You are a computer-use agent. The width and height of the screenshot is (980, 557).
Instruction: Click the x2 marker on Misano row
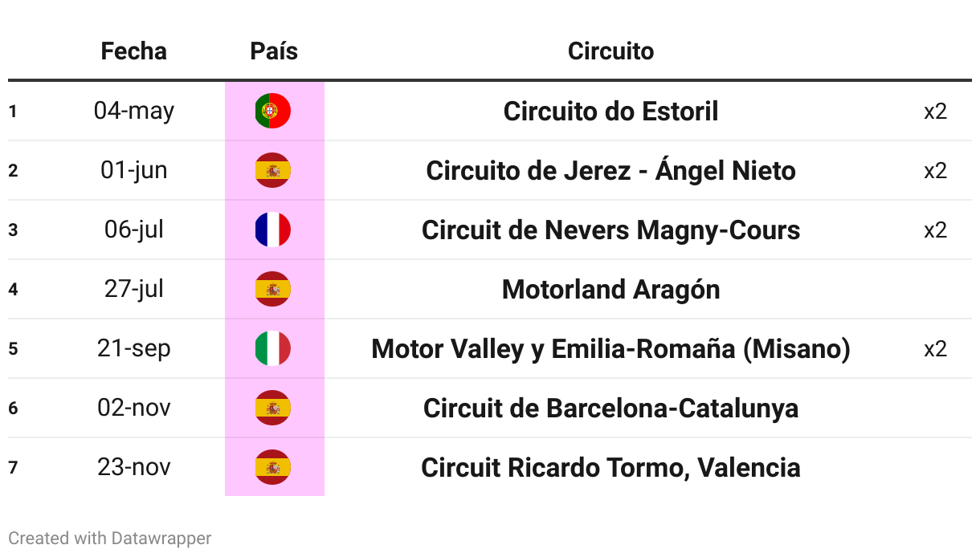point(935,348)
